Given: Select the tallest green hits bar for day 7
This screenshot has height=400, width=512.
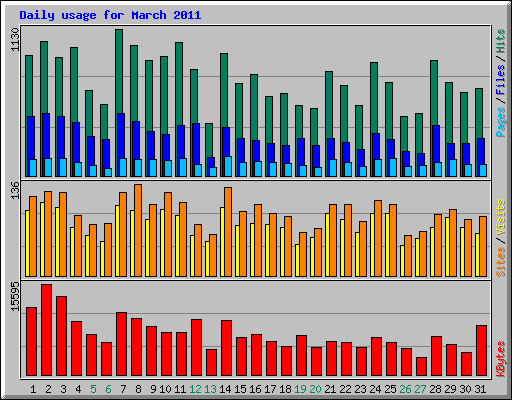Looking at the screenshot, I should pos(119,71).
